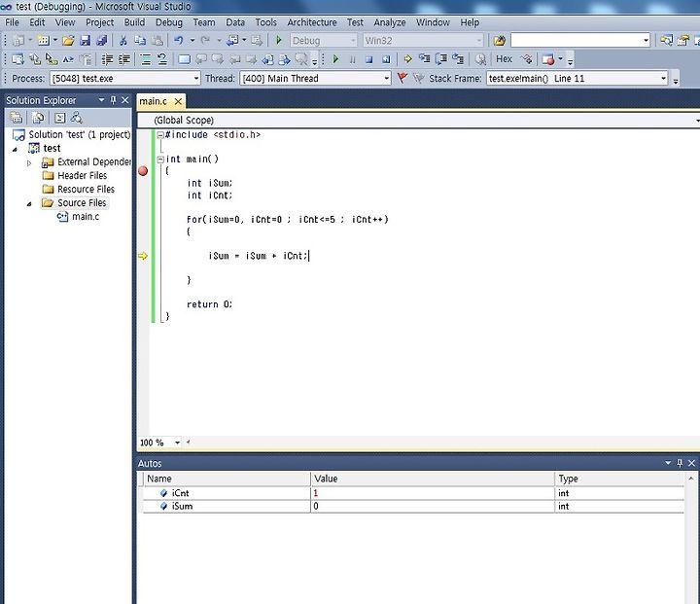
Task: Click the Open File folder icon
Action: (68, 41)
